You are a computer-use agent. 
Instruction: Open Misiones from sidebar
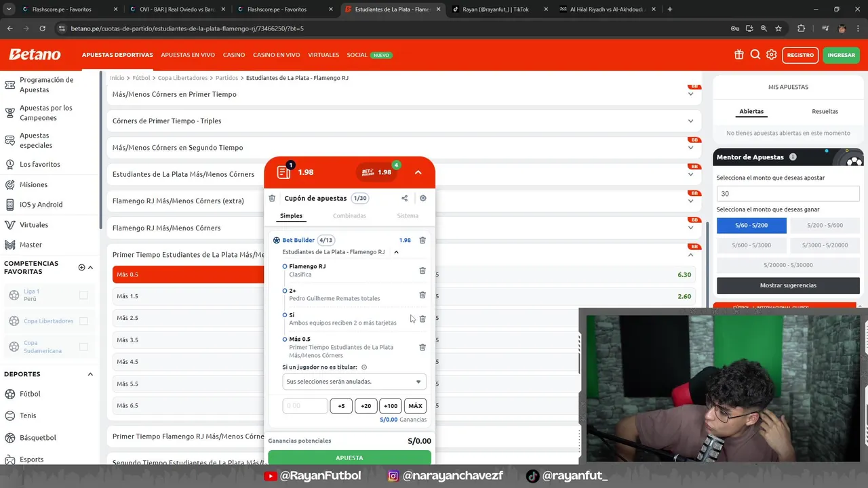click(x=33, y=184)
